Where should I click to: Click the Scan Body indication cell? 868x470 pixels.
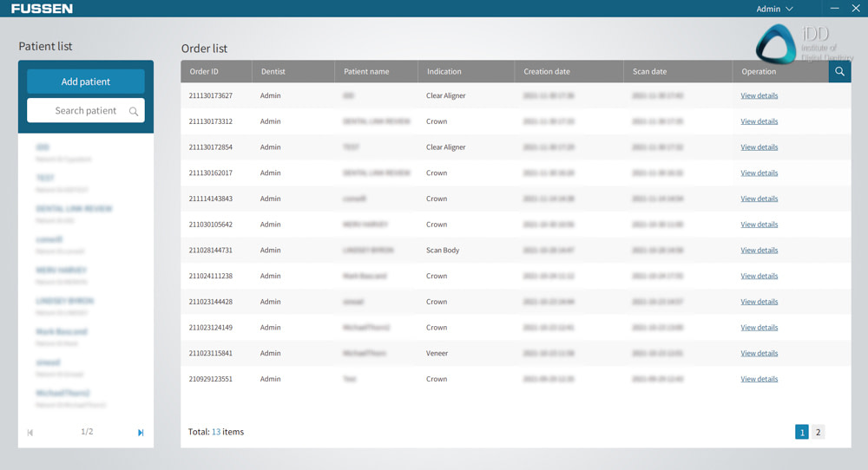pyautogui.click(x=443, y=250)
